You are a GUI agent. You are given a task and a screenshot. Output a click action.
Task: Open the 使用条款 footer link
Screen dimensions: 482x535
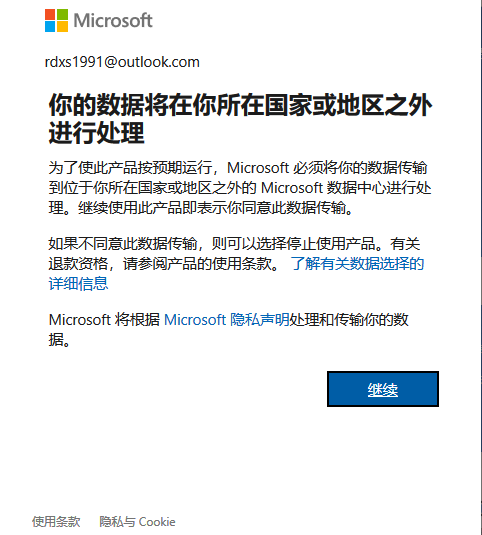click(56, 522)
